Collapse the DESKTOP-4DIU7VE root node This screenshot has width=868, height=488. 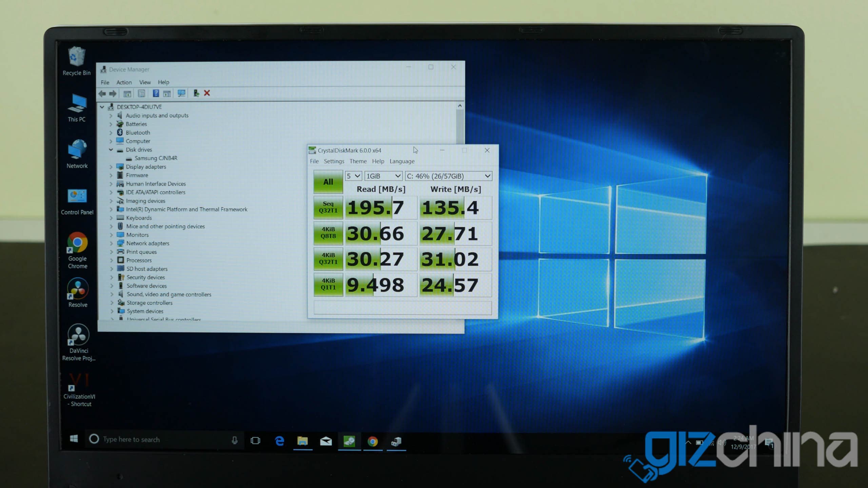tap(102, 107)
